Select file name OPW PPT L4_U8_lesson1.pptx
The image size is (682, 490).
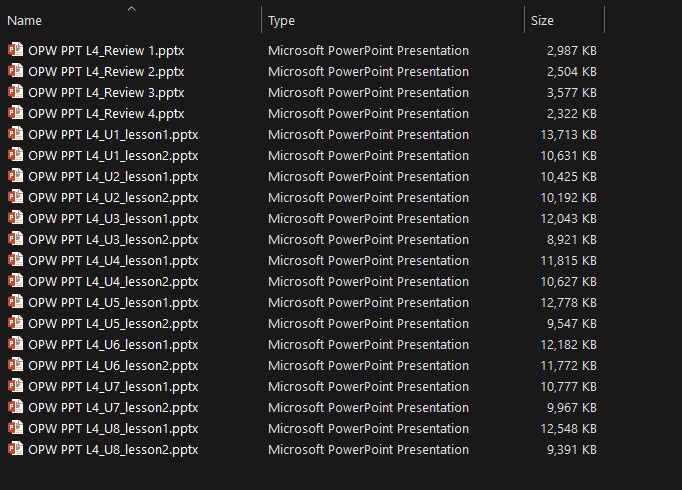113,429
